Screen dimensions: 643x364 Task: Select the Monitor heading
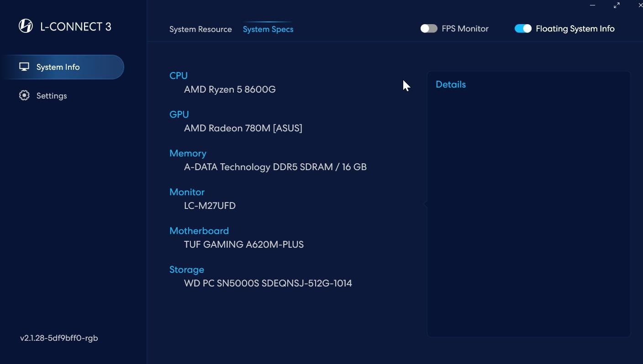187,192
